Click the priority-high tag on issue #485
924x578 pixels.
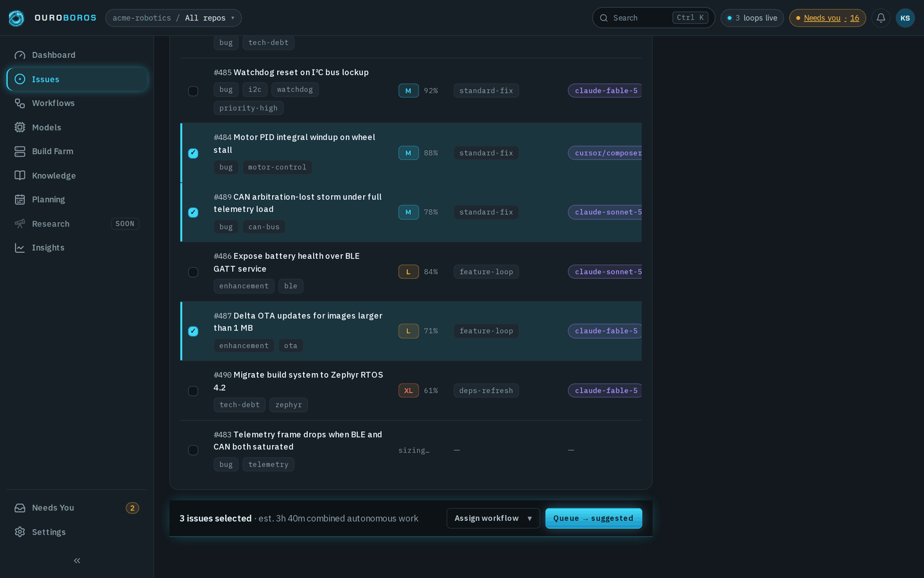[x=248, y=108]
